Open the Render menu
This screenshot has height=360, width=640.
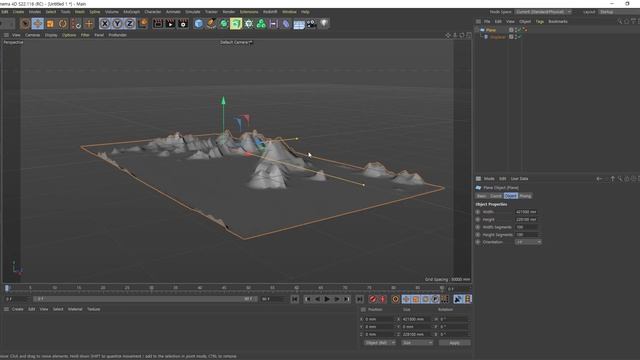tap(229, 12)
